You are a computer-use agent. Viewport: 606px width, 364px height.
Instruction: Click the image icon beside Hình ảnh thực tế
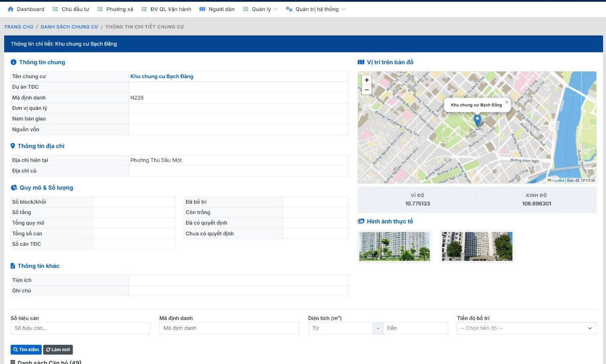click(x=361, y=221)
